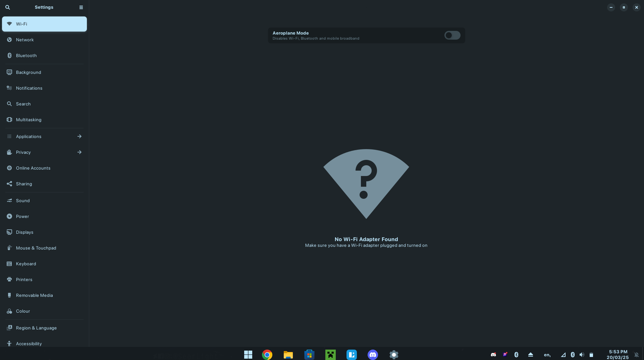Screen dimensions: 644x360
Task: Click the battery tray icon
Action: 591,355
